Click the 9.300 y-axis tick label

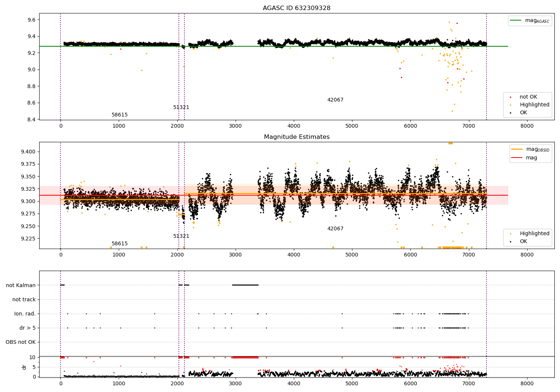pos(29,202)
